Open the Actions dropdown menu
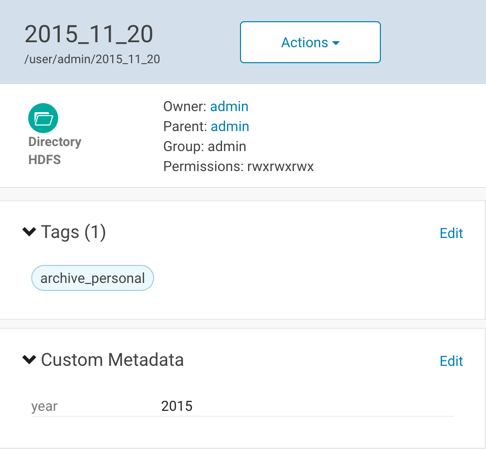The width and height of the screenshot is (486, 449). click(310, 42)
